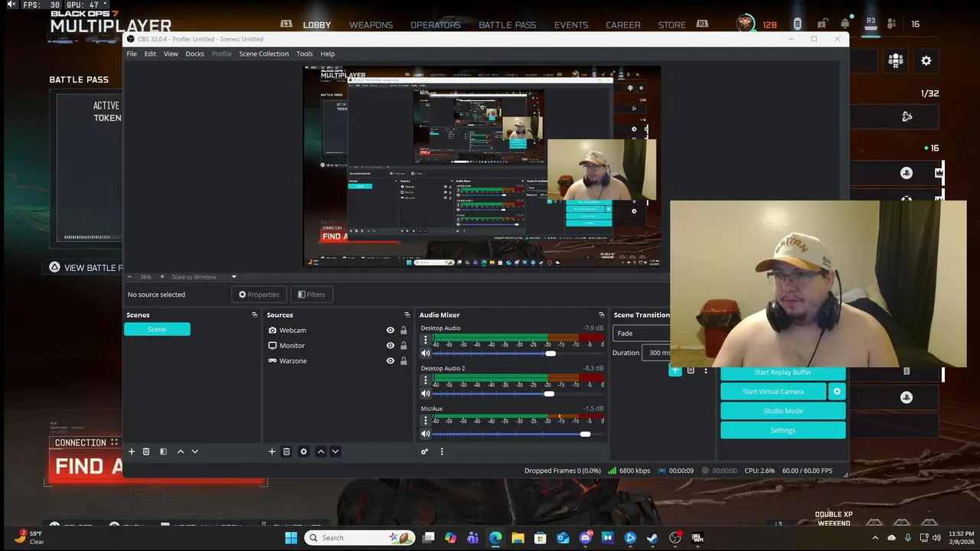Toggle visibility of Webcam source
Screen dimensions: 980x551
click(390, 331)
